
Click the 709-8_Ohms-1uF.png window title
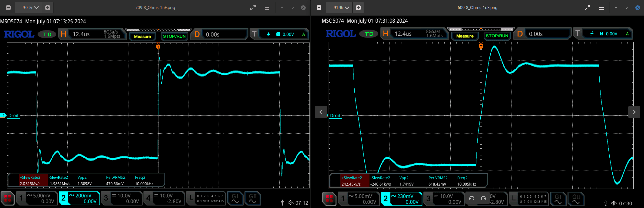(155, 8)
